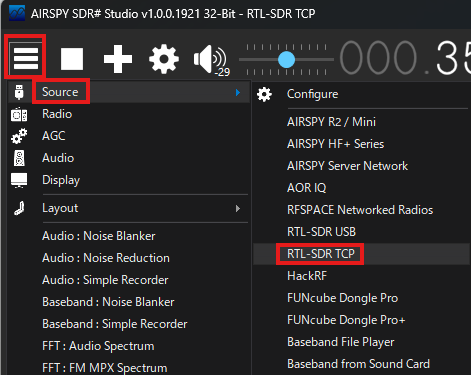Select AIRSPY R2 / Mini source
This screenshot has width=471, height=375.
[331, 122]
